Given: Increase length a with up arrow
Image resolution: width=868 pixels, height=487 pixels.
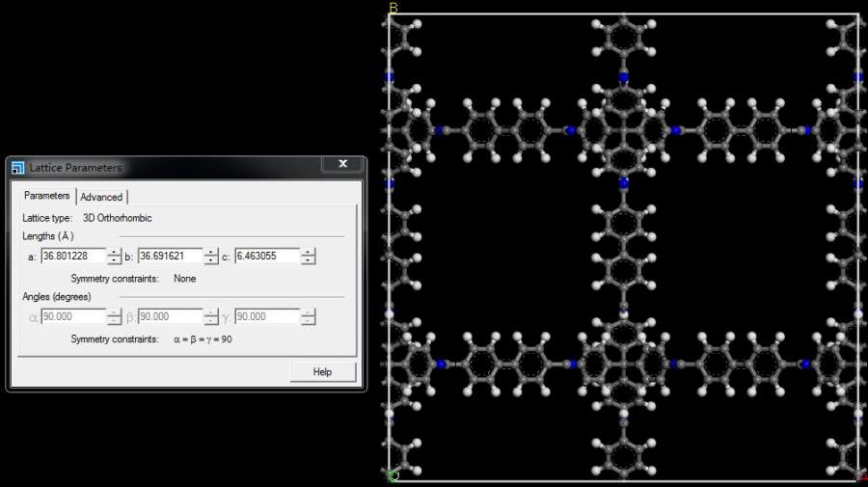Looking at the screenshot, I should [x=114, y=253].
